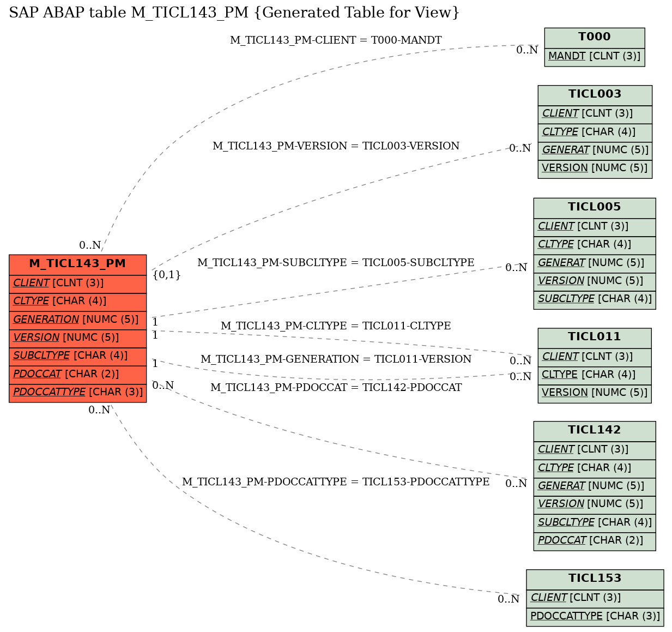Image resolution: width=672 pixels, height=632 pixels.
Task: Select PDOCCAT field in M_TICL143_PM table
Action: click(x=78, y=374)
